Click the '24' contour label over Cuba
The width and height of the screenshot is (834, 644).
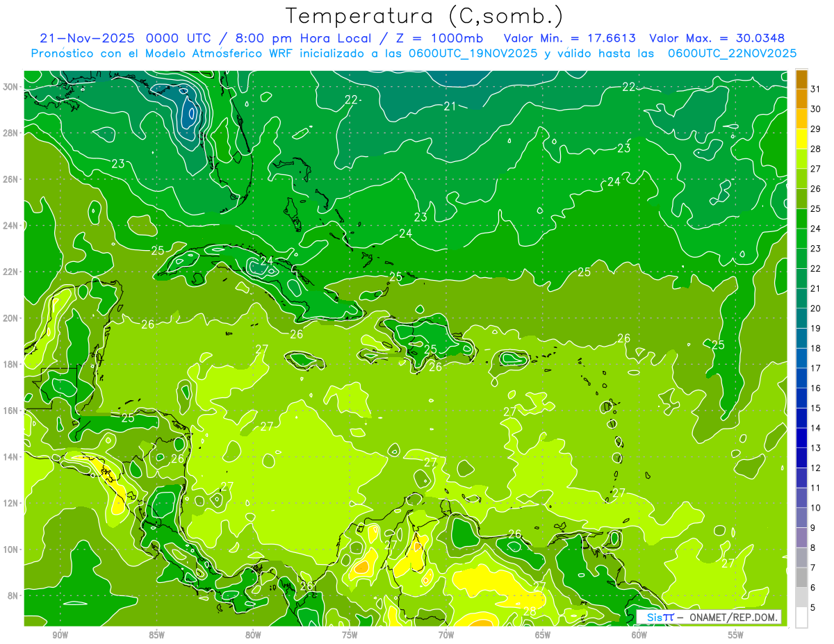pos(266,261)
